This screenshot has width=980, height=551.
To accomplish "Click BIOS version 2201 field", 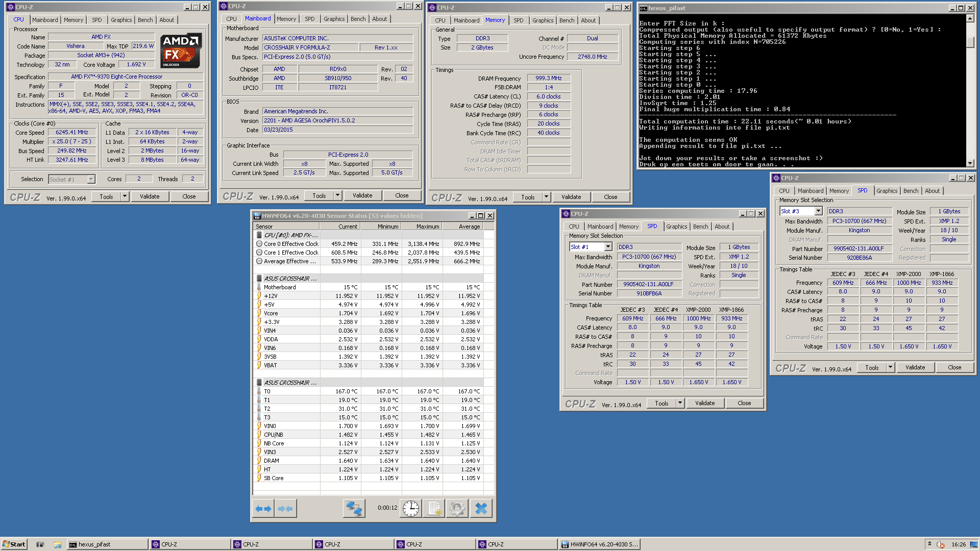I will tap(338, 120).
